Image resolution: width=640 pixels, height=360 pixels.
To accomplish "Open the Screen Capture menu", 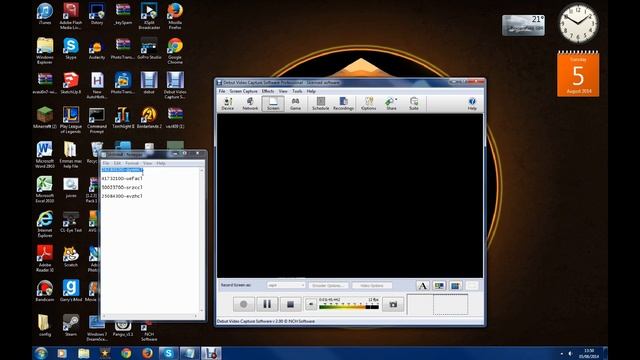I will [x=243, y=91].
